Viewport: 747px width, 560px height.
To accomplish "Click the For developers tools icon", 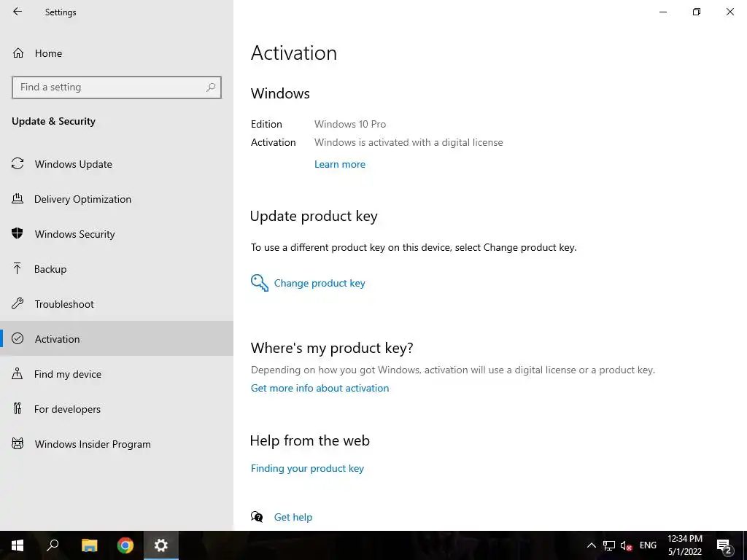I will tap(18, 408).
